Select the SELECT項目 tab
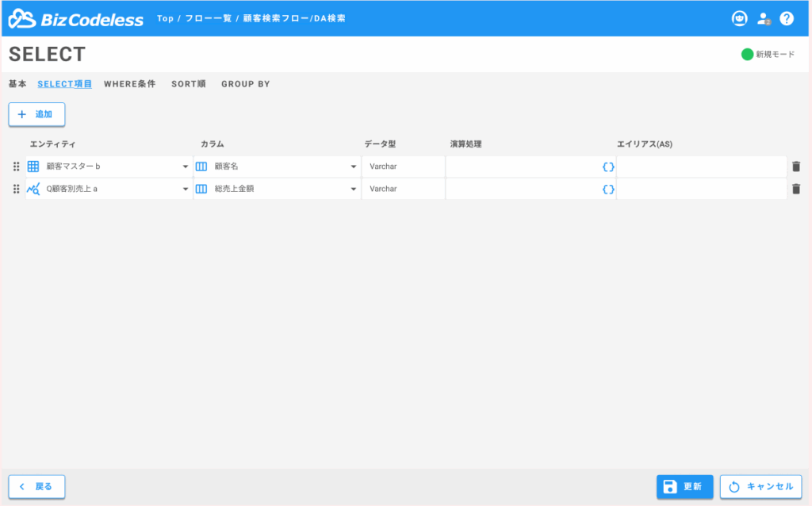Viewport: 812px width, 506px height. tap(65, 84)
